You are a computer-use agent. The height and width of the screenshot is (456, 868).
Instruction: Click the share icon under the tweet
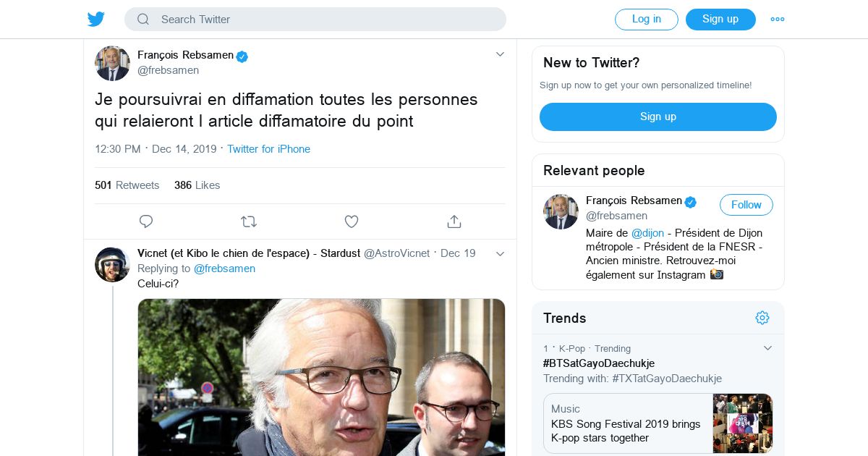(x=454, y=221)
